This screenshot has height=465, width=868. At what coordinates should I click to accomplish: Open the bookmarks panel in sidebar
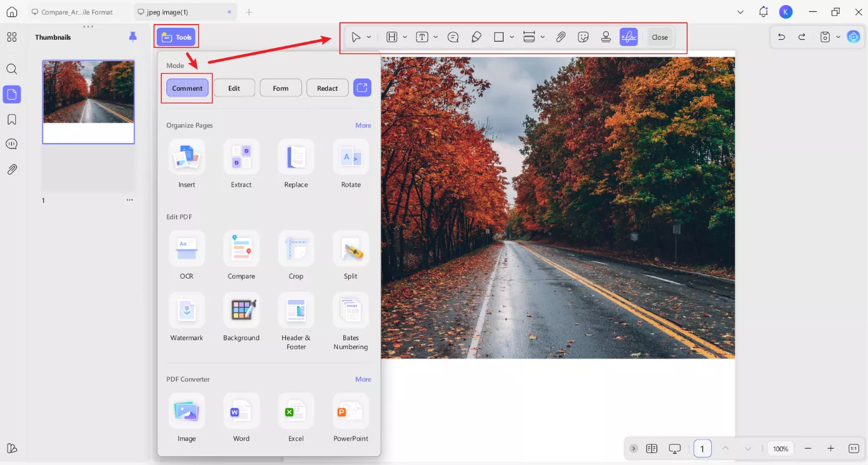coord(12,120)
